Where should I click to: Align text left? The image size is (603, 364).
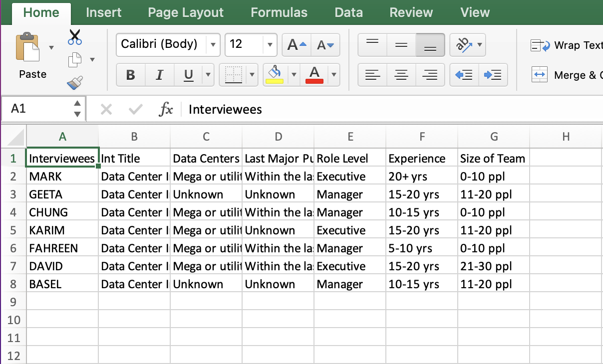[x=372, y=75]
